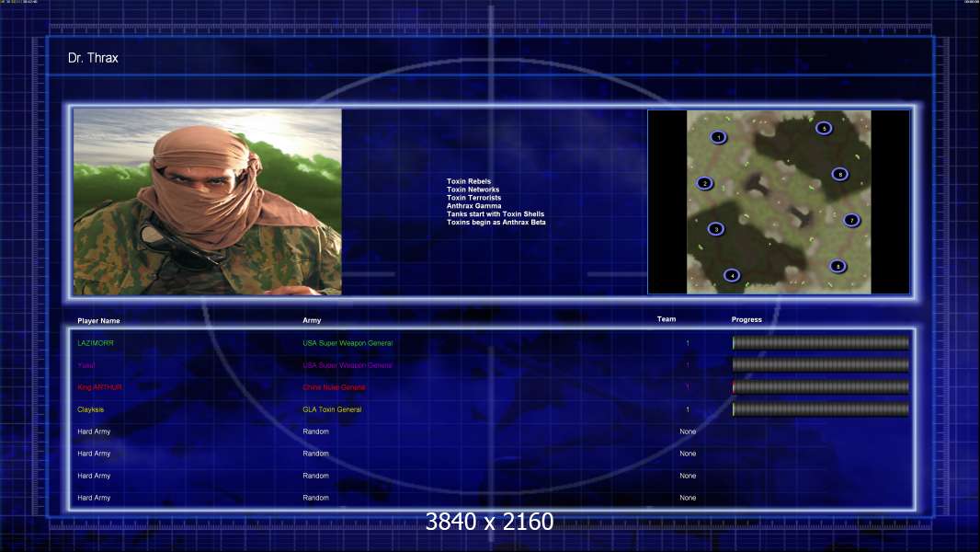Click the last Hard Army player name
980x552 pixels.
click(x=94, y=498)
